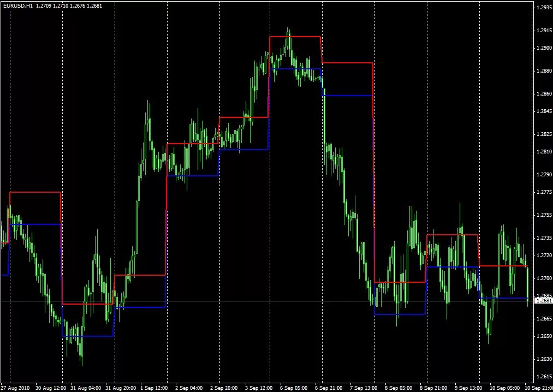Click the 1.2630 price axis label

tap(544, 359)
